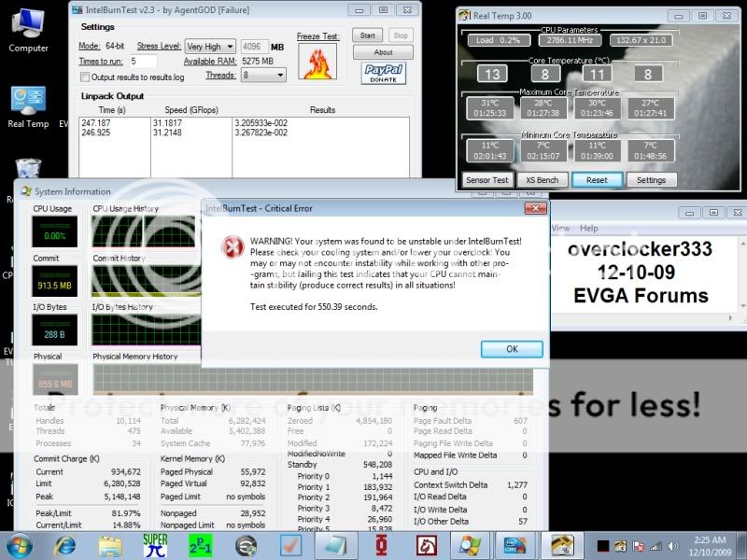747x560 pixels.
Task: Click the Freeze Test flame icon
Action: [x=317, y=62]
